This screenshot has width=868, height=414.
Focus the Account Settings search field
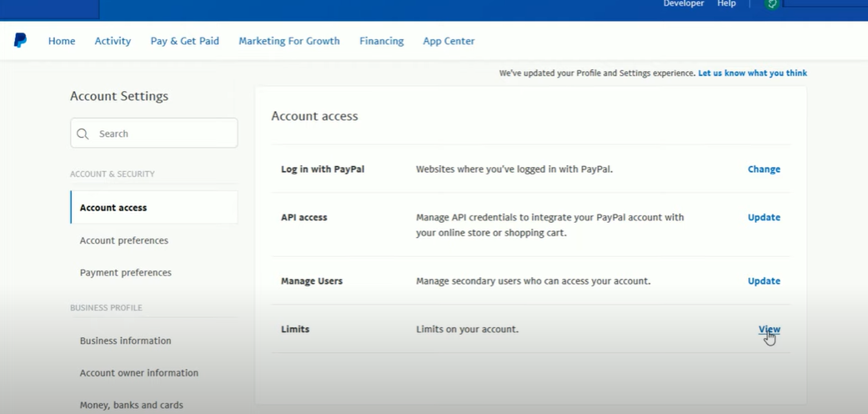[154, 133]
